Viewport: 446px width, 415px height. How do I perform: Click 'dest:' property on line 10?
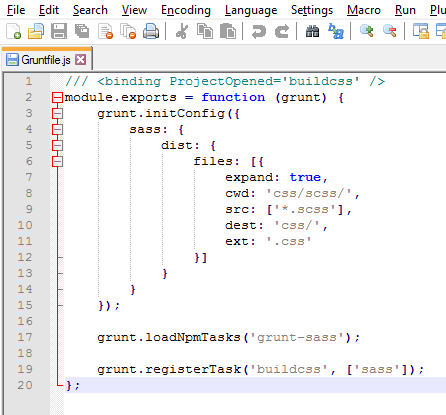pos(244,225)
